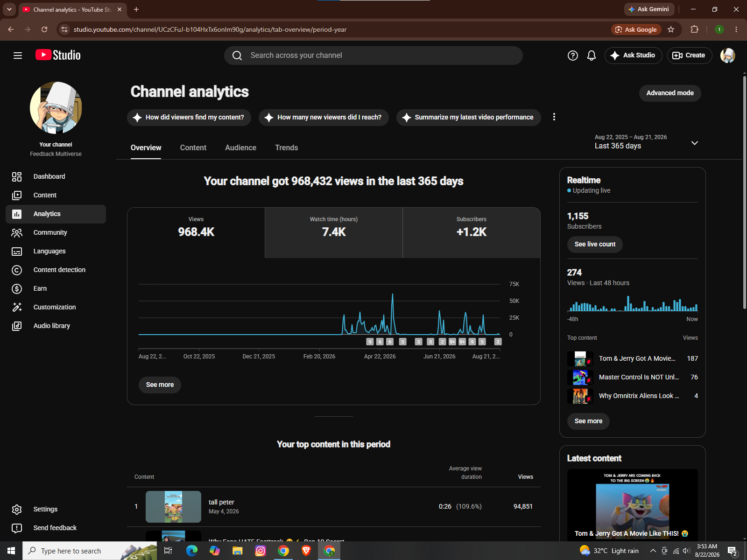The height and width of the screenshot is (560, 747).
Task: Select the Subscribers metric card
Action: [472, 233]
